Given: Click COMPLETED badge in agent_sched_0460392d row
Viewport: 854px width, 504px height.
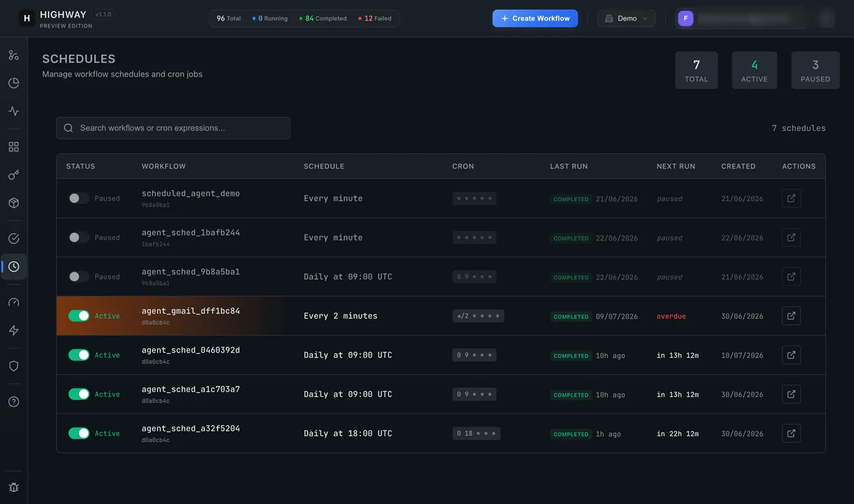Looking at the screenshot, I should pos(571,355).
